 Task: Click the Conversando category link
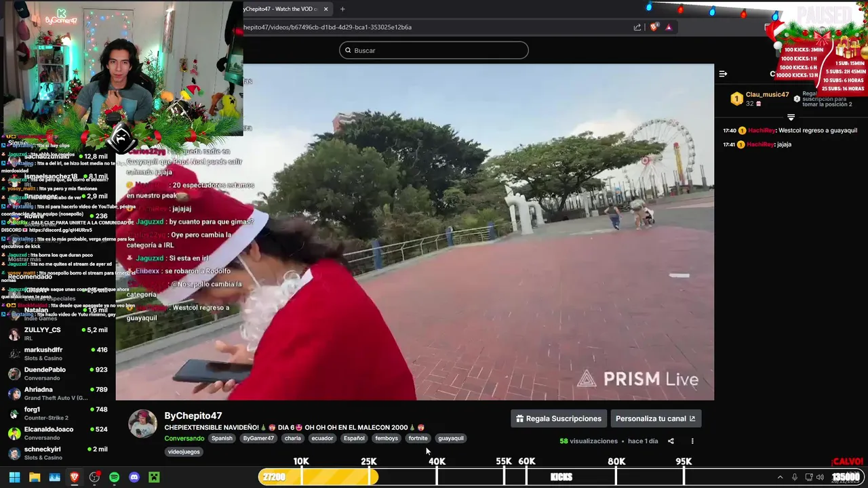[x=184, y=439]
